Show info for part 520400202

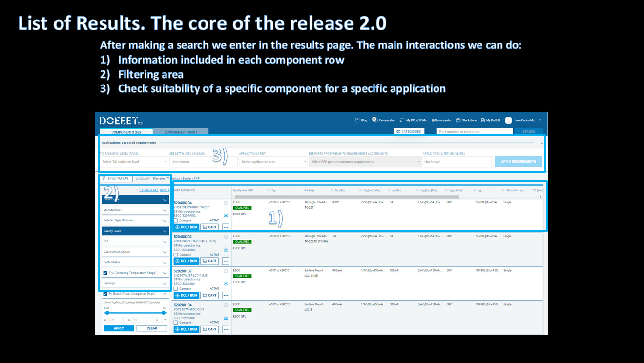[x=226, y=237]
